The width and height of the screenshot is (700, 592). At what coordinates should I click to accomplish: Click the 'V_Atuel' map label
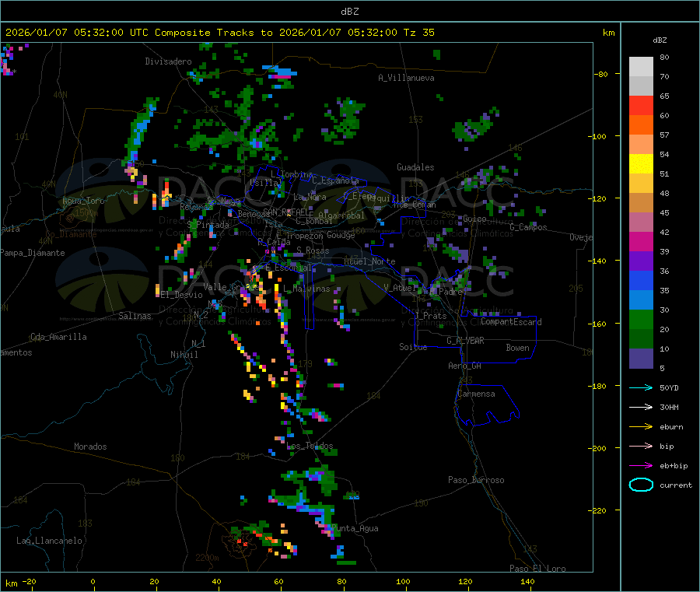click(x=400, y=288)
